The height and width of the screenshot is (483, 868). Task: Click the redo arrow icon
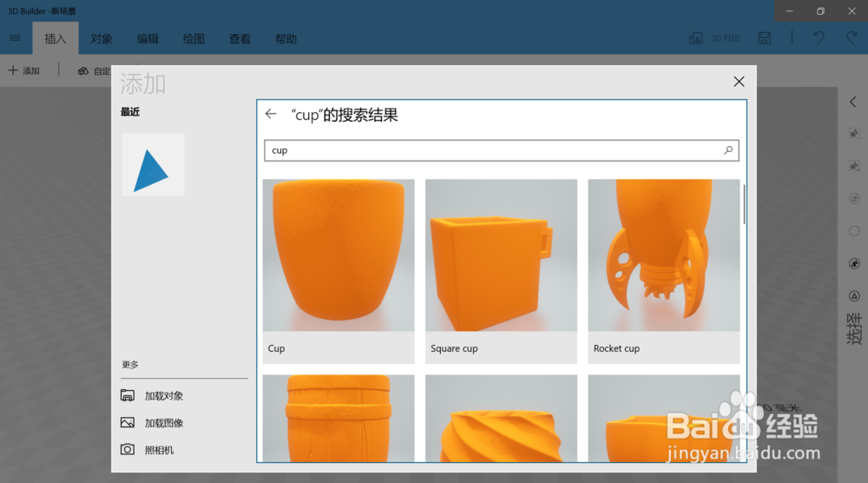852,37
